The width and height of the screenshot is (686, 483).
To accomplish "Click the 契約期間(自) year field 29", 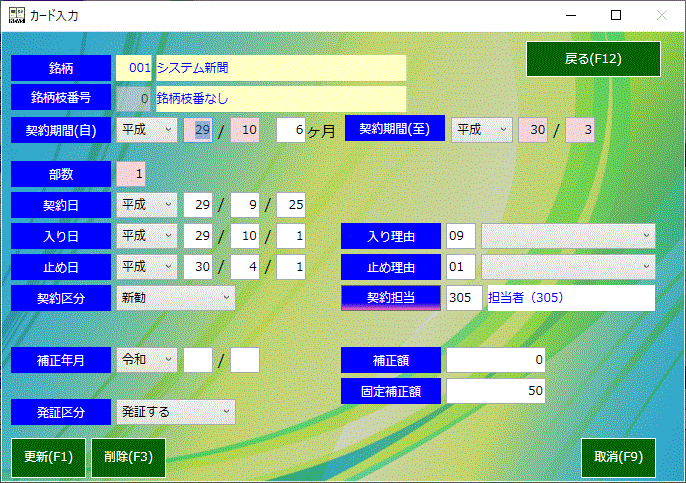I will [198, 130].
